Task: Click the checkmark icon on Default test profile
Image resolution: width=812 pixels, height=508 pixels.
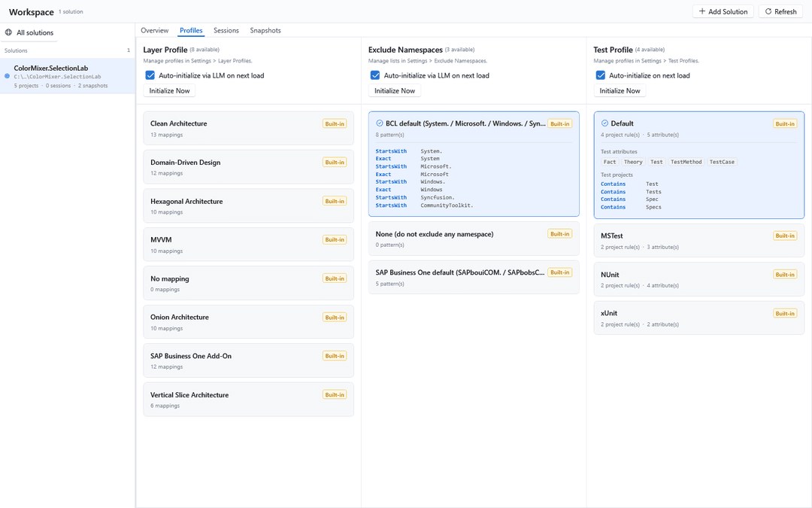Action: pos(604,123)
